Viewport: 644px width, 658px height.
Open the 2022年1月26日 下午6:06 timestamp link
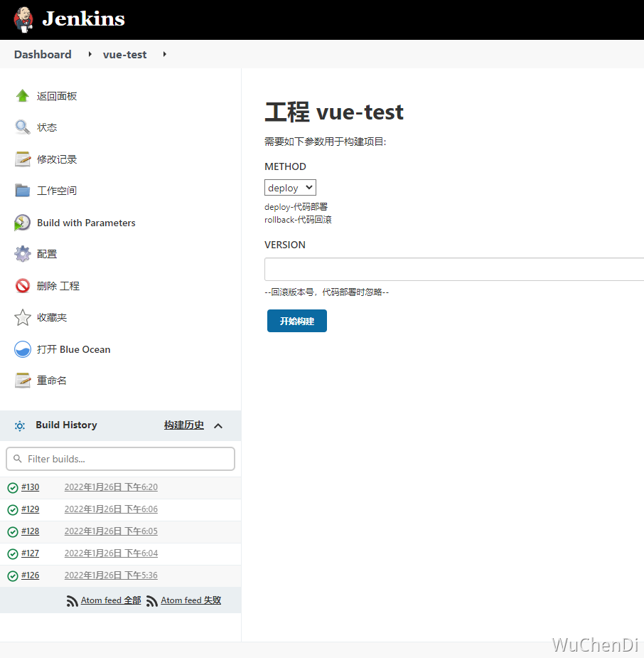(111, 509)
